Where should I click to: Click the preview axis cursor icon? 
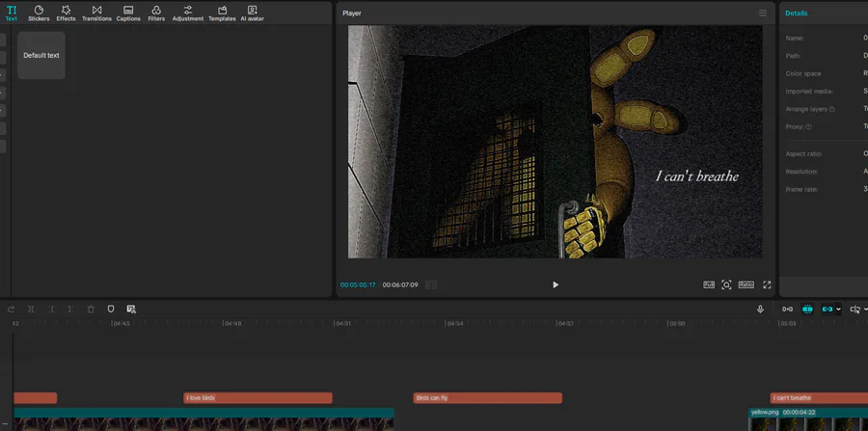(x=855, y=310)
